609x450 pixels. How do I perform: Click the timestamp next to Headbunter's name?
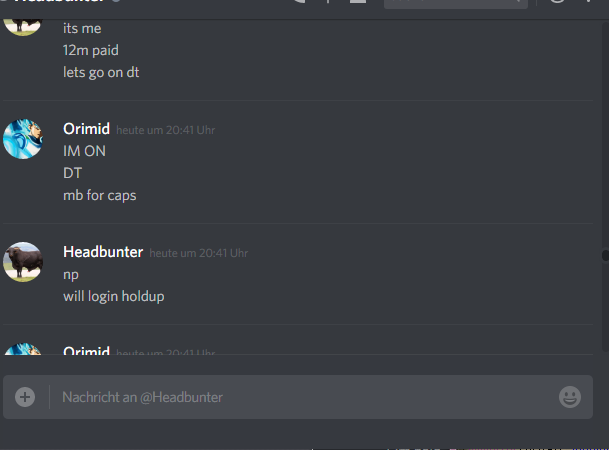point(198,253)
